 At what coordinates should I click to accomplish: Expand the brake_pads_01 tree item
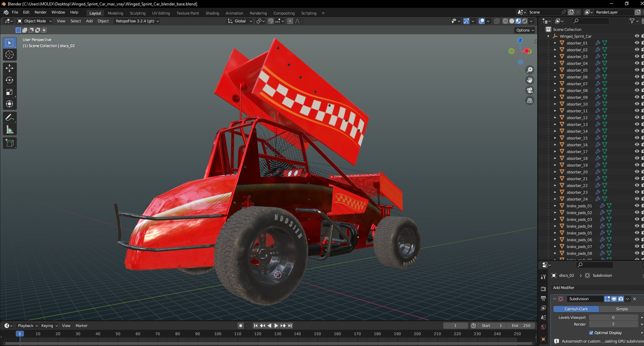click(x=555, y=206)
